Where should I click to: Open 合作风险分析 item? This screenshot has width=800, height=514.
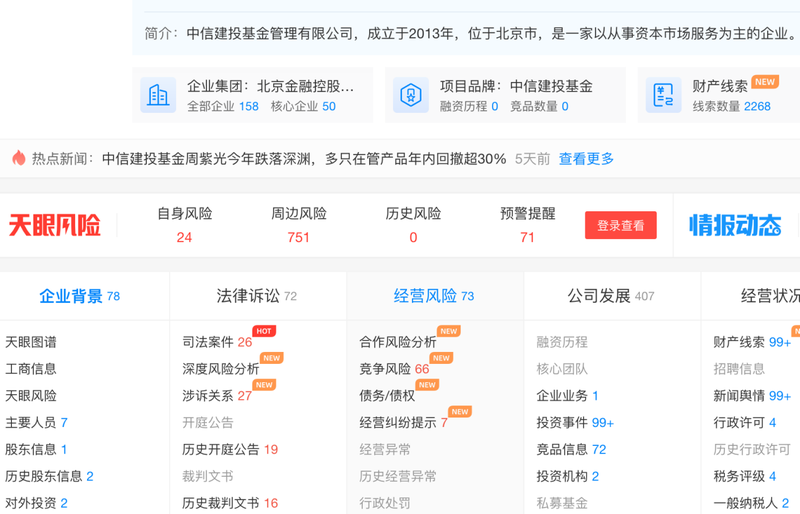pyautogui.click(x=397, y=342)
